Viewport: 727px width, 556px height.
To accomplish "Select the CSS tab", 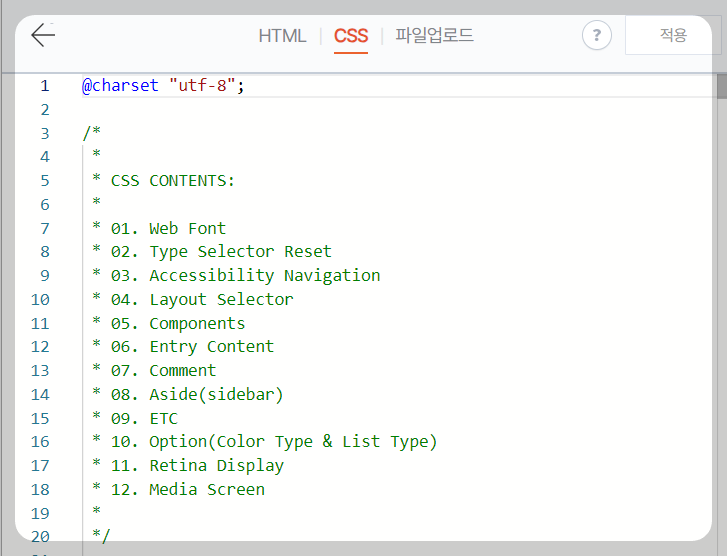I will click(351, 36).
